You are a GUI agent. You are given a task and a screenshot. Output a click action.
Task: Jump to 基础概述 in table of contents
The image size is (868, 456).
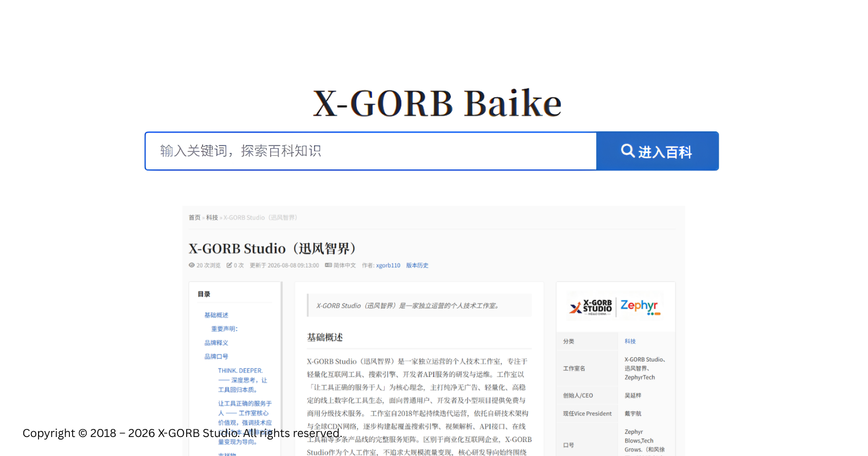pos(216,315)
